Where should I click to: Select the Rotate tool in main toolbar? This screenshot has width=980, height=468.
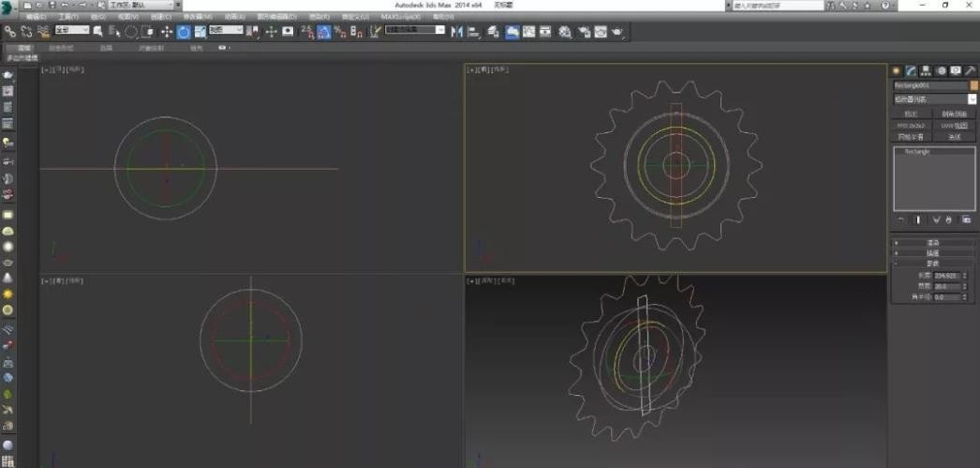click(184, 31)
